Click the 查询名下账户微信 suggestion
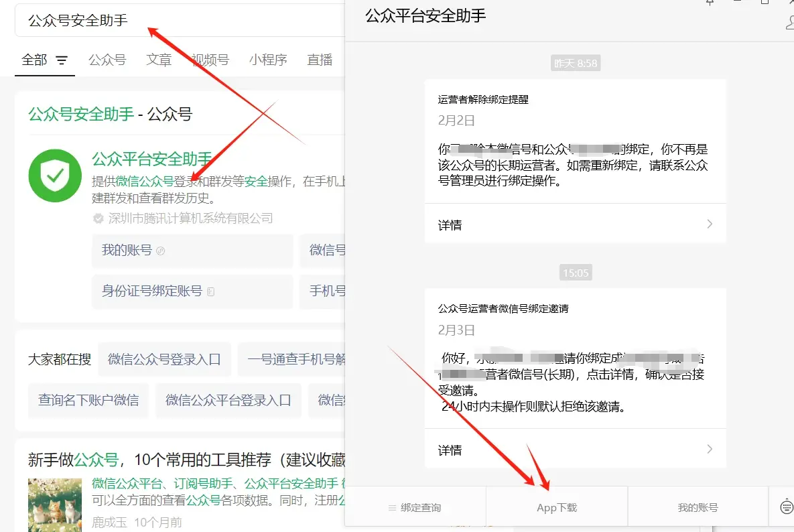794x532 pixels. (88, 401)
